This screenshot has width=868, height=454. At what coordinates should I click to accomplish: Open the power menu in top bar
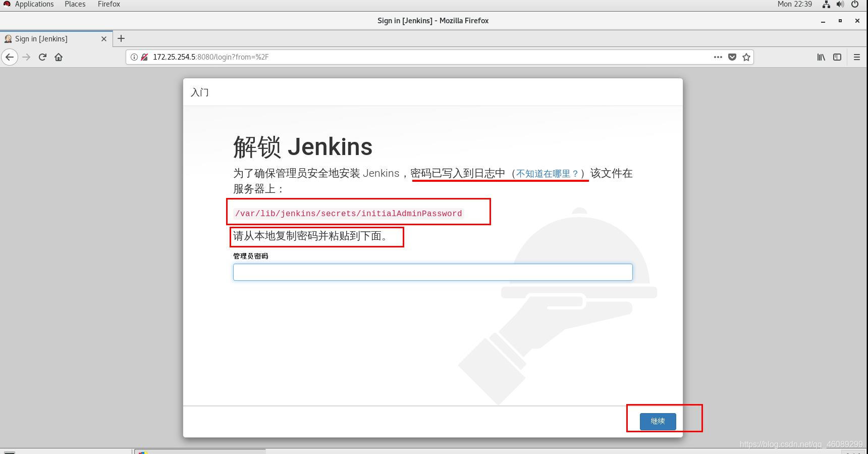(855, 4)
